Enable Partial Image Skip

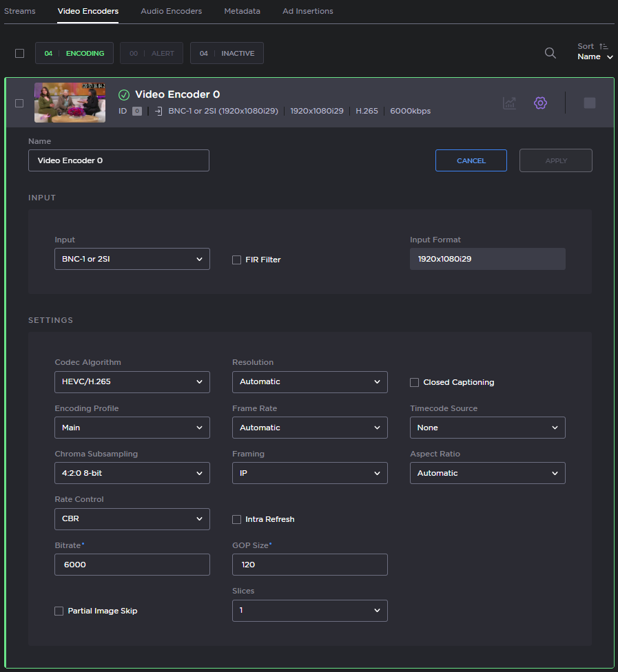tap(59, 611)
